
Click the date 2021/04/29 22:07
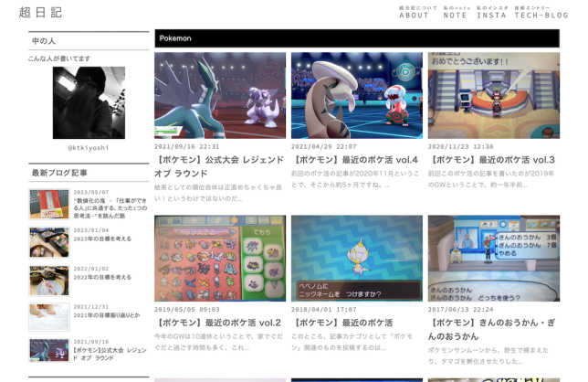point(323,147)
